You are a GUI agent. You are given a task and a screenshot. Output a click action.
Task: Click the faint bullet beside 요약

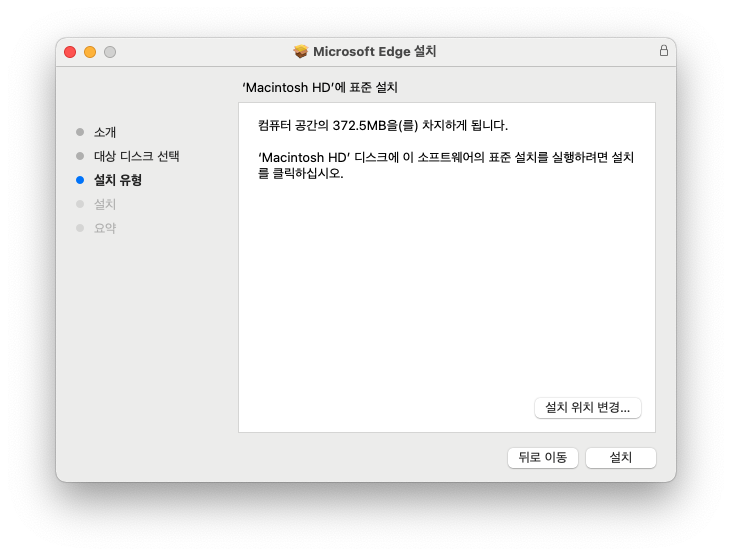coord(80,228)
